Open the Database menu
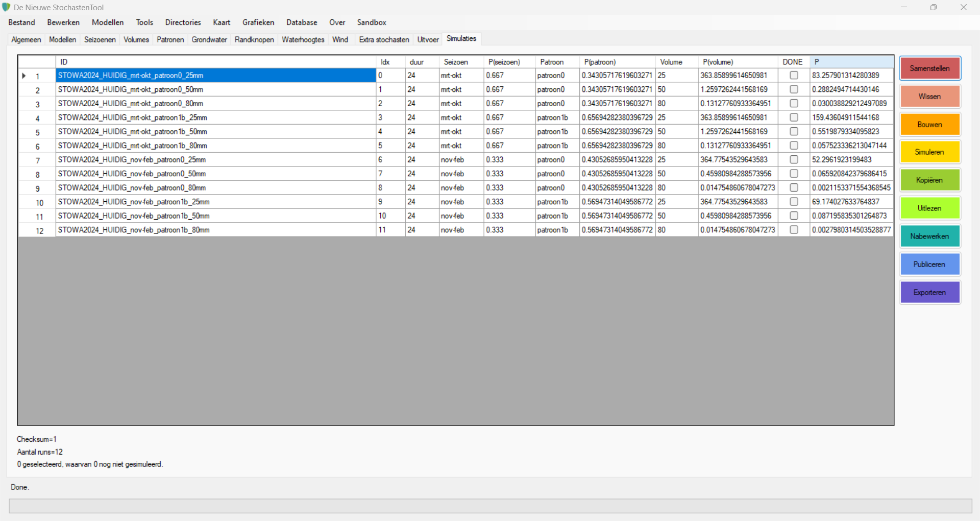The width and height of the screenshot is (980, 521). click(302, 22)
